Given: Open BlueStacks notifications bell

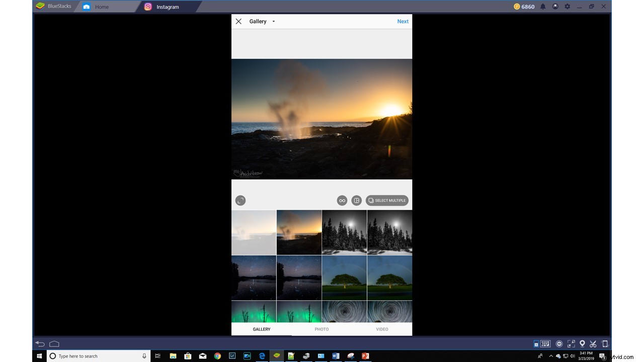Looking at the screenshot, I should 542,6.
